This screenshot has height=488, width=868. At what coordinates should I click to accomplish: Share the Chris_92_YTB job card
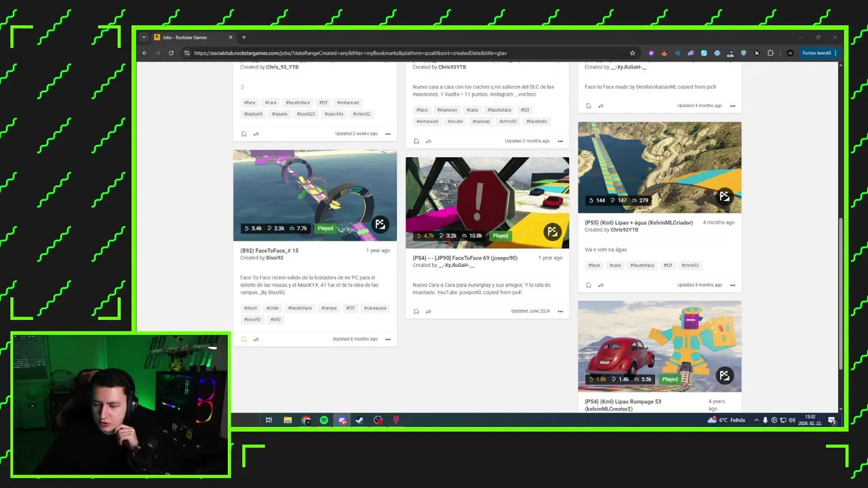pyautogui.click(x=256, y=134)
